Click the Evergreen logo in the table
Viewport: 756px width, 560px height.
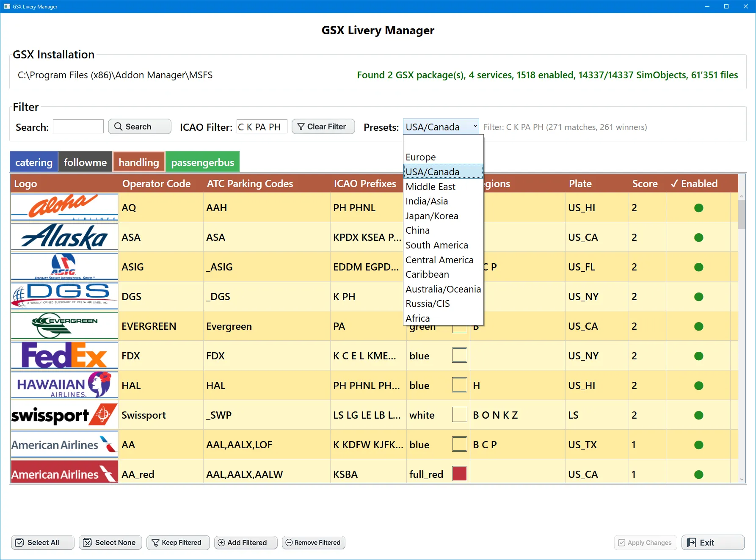[64, 326]
